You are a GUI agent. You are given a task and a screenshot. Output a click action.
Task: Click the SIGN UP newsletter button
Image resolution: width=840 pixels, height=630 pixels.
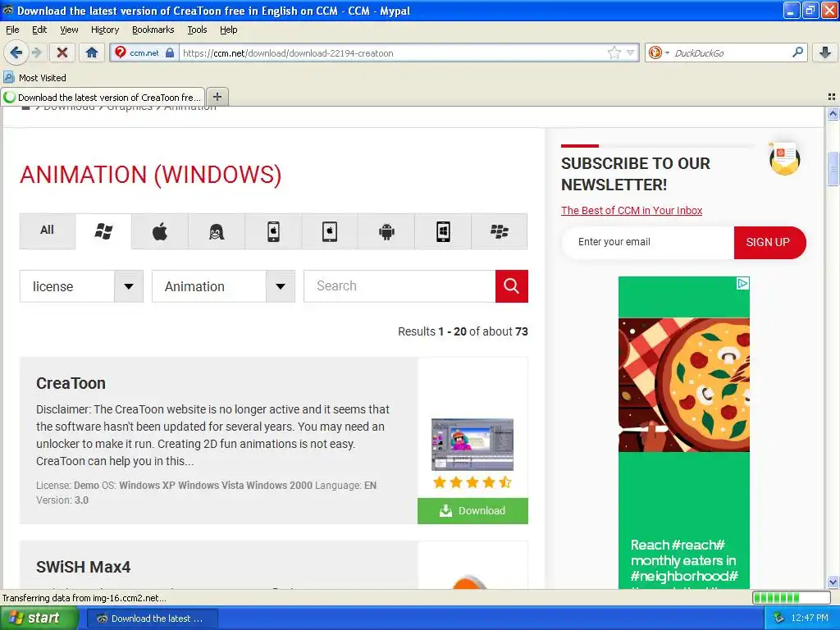tap(769, 242)
